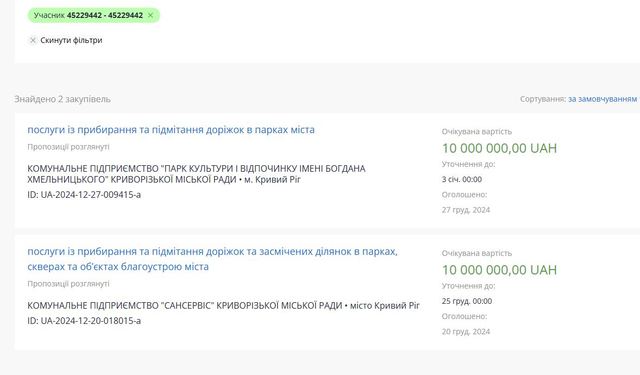The width and height of the screenshot is (640, 375).
Task: Click the 20 груд. 2024 announcement date
Action: 466,331
